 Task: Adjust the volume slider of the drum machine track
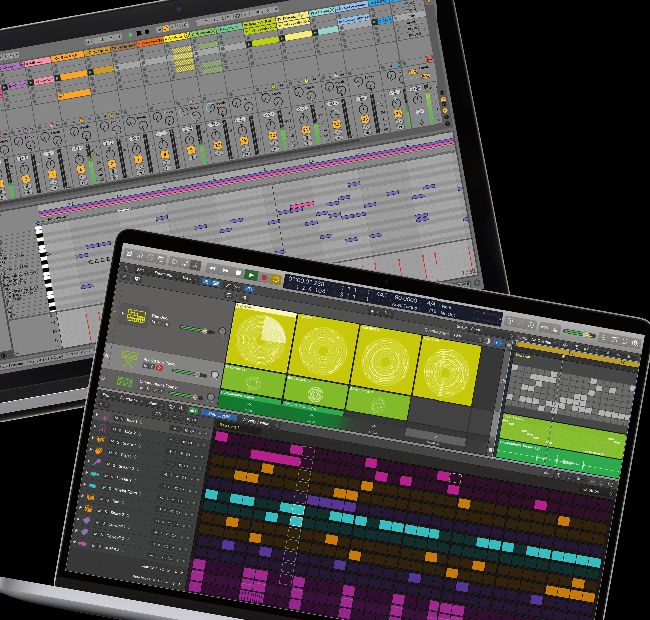[x=197, y=330]
